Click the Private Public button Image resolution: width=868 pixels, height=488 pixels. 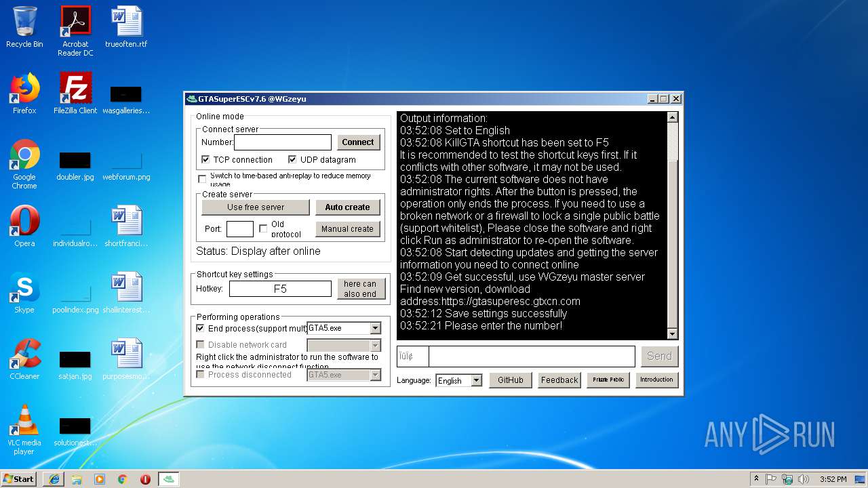tap(608, 380)
